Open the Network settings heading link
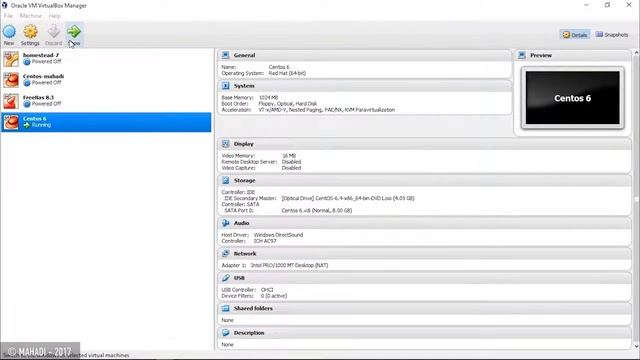The width and height of the screenshot is (640, 360). coord(245,253)
